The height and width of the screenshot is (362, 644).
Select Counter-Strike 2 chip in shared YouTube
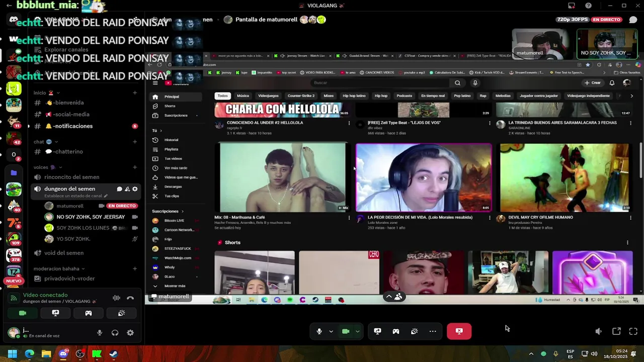301,96
